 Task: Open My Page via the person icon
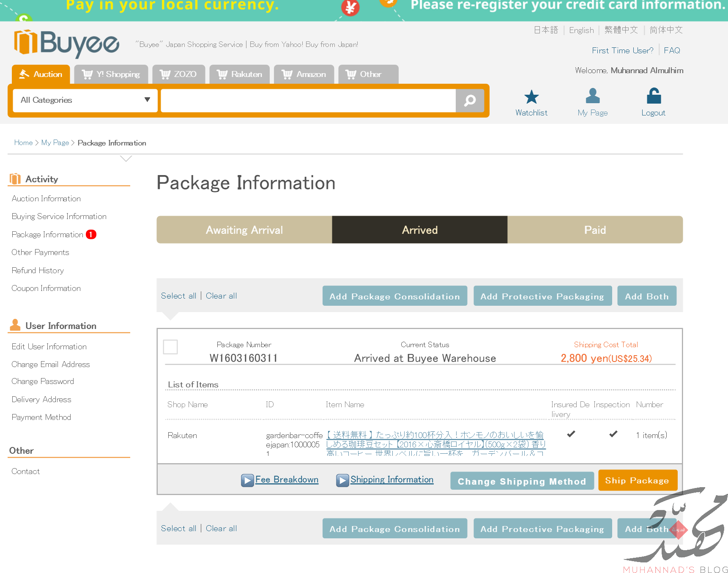592,96
